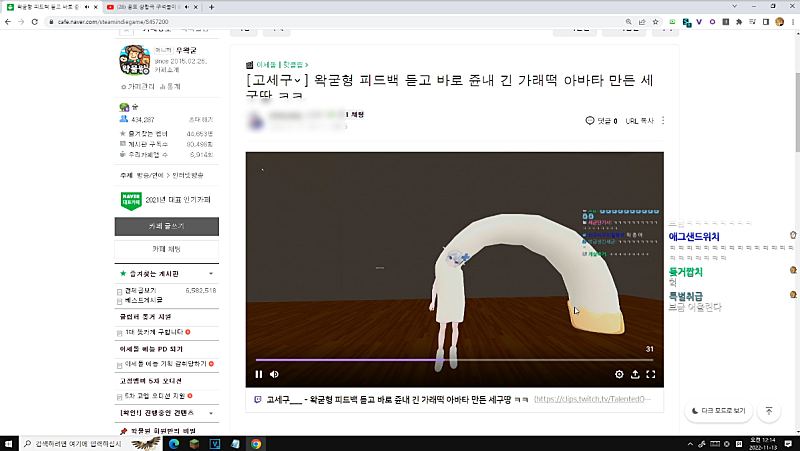Mute the video player volume

tap(275, 374)
